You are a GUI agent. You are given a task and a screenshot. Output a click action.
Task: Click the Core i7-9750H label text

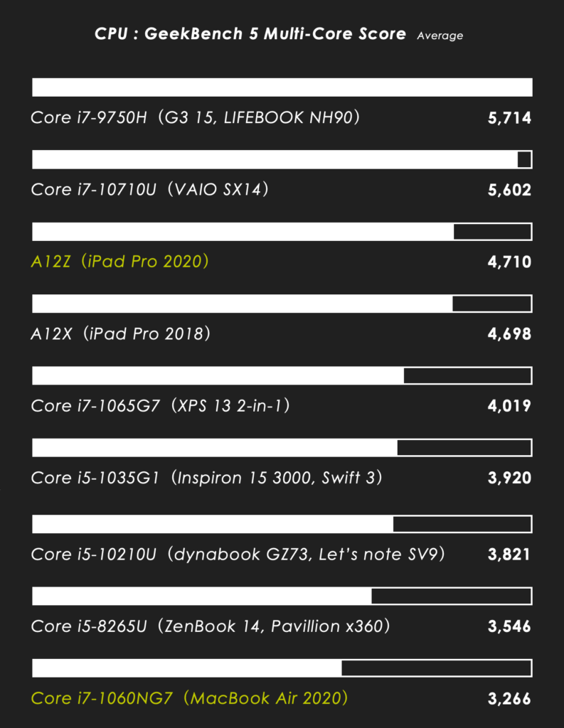(x=196, y=117)
